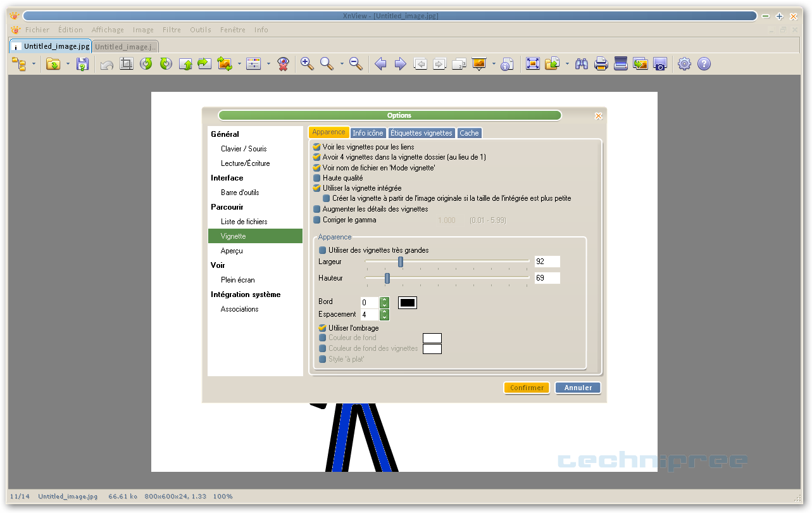
Task: Click the binoculars search icon
Action: pyautogui.click(x=582, y=64)
